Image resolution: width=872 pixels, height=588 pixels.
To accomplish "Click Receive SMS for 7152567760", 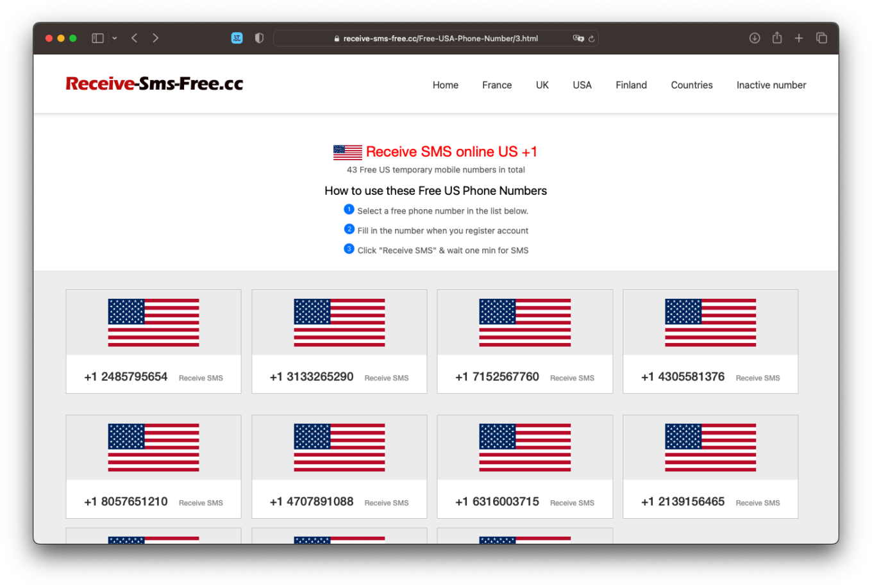I will click(572, 378).
